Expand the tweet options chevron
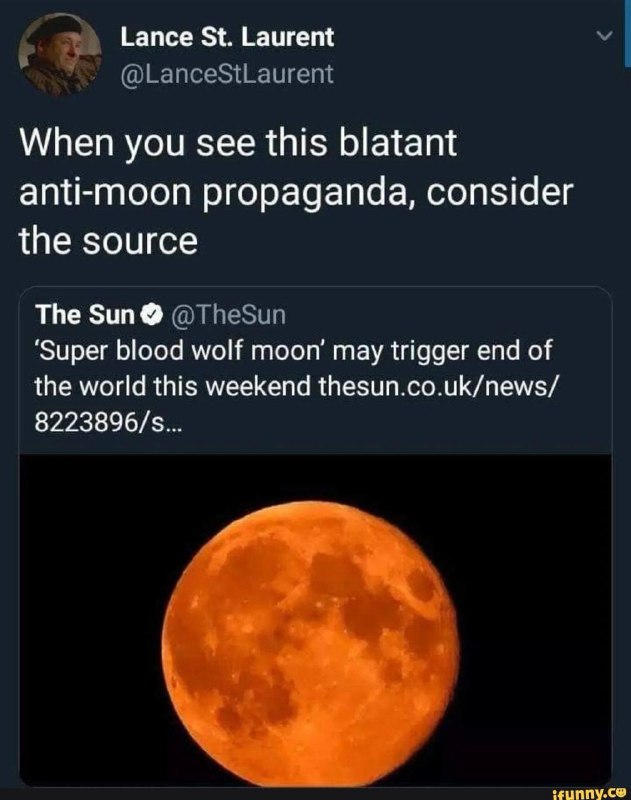The width and height of the screenshot is (631, 800). tap(604, 36)
